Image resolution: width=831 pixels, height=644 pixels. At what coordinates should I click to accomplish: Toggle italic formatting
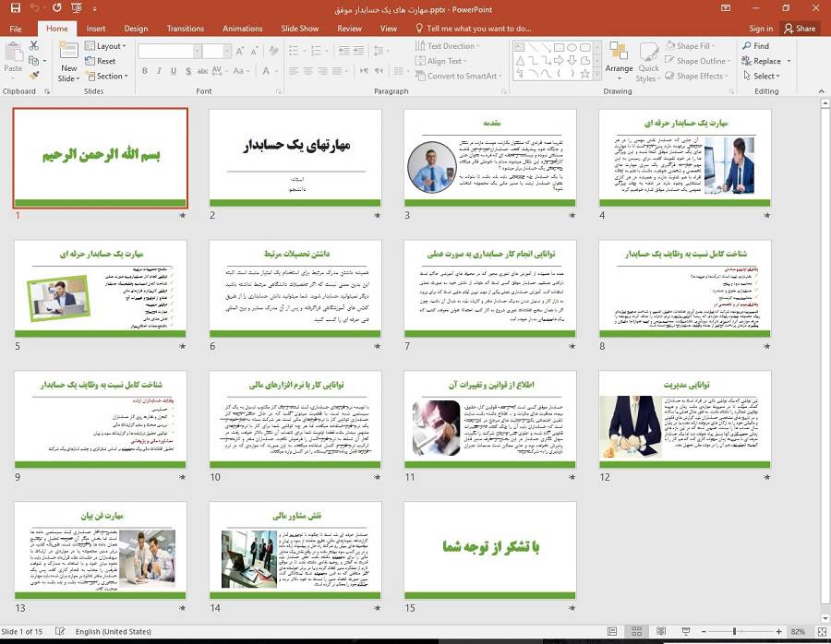point(159,70)
